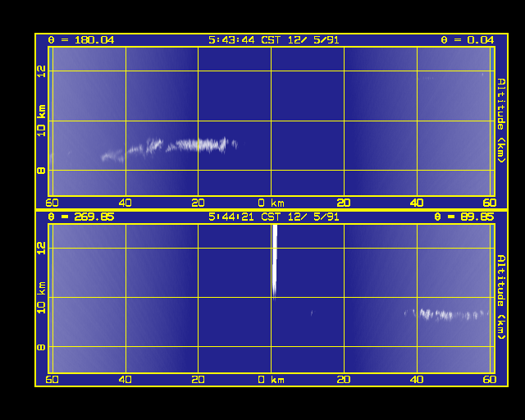This screenshot has height=420, width=525.
Task: Click the '8' altitude tick of lower panel
Action: pos(41,347)
